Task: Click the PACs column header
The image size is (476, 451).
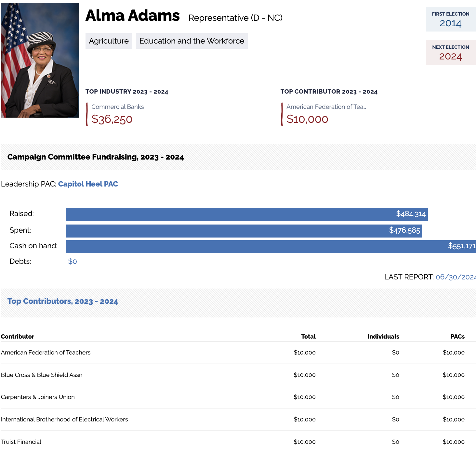Action: (457, 337)
